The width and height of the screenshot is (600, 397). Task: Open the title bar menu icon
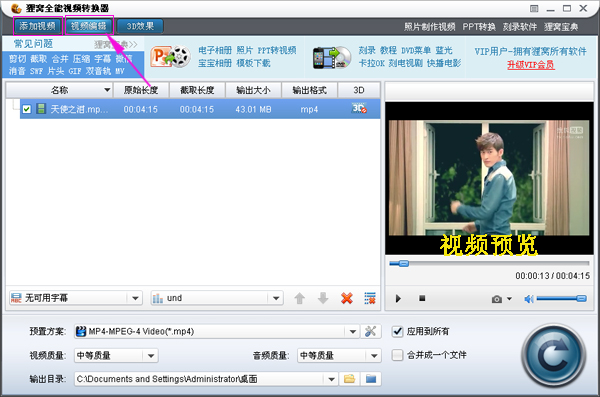coord(534,8)
